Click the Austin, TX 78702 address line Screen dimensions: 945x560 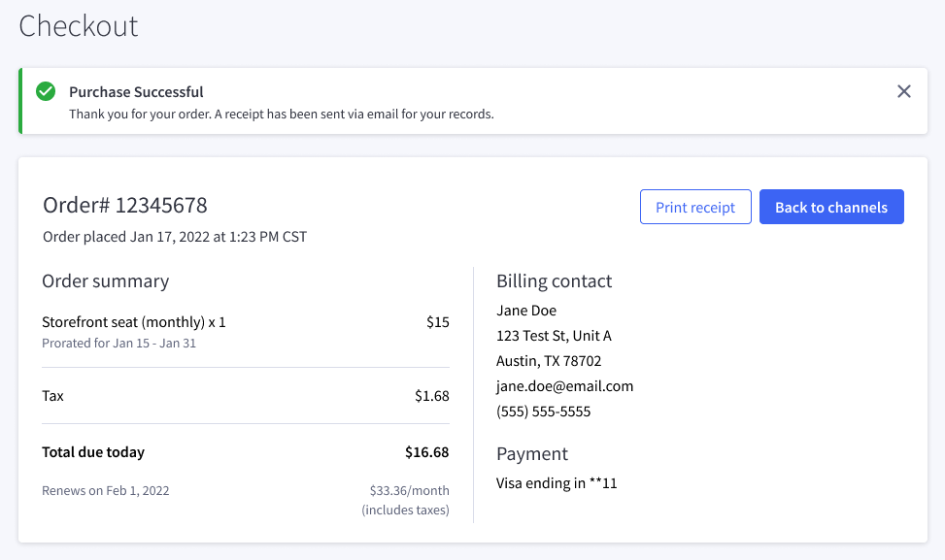pyautogui.click(x=549, y=360)
